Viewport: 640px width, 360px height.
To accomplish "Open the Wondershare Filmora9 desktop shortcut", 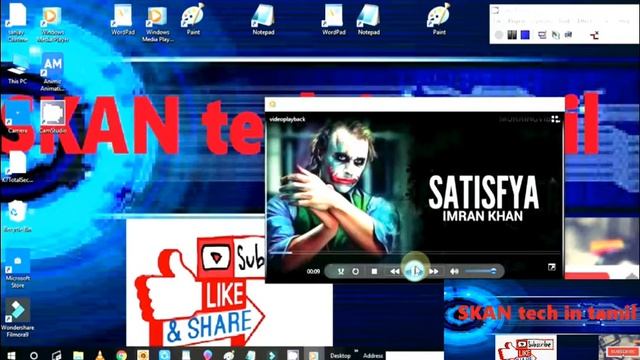I will [x=18, y=318].
